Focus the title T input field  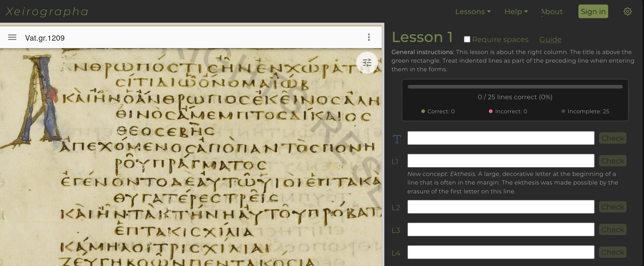501,138
